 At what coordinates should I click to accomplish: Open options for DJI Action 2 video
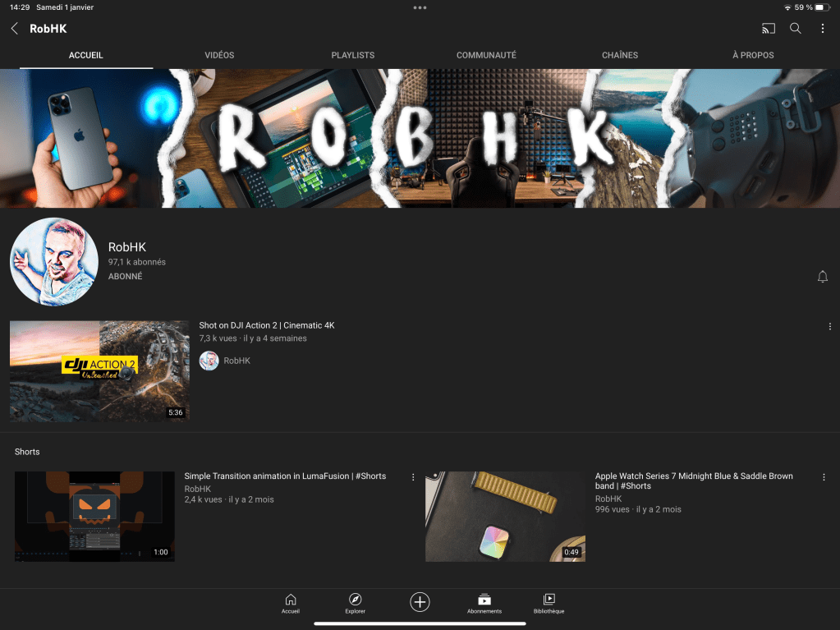830,326
